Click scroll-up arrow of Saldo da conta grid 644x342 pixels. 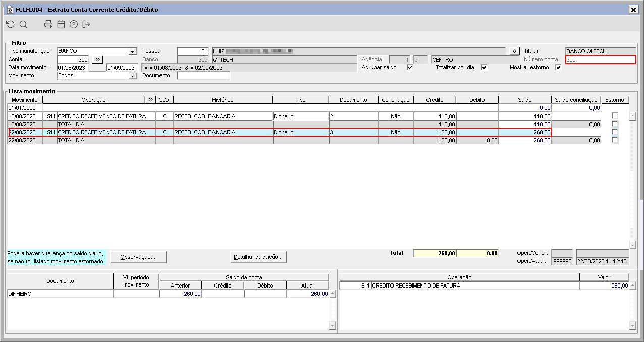pos(332,294)
